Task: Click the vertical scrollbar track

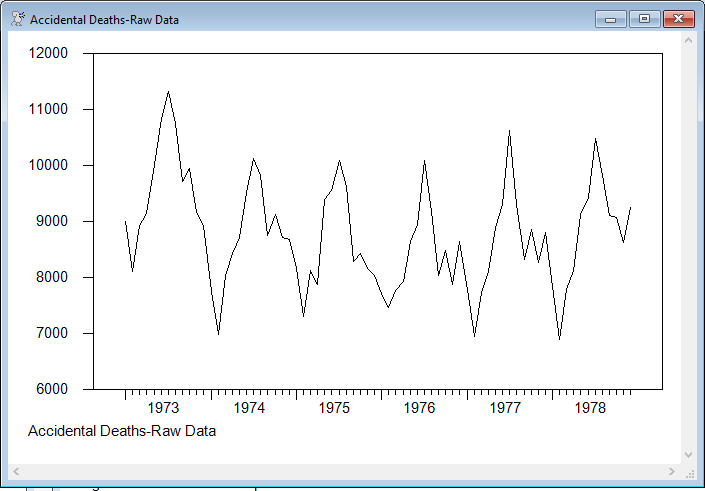Action: (x=689, y=250)
